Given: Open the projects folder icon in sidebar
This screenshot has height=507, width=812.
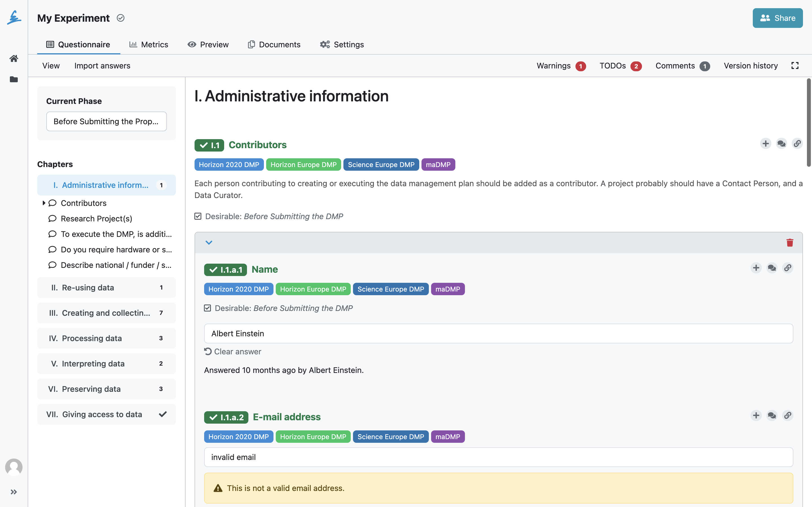Looking at the screenshot, I should click(x=14, y=79).
